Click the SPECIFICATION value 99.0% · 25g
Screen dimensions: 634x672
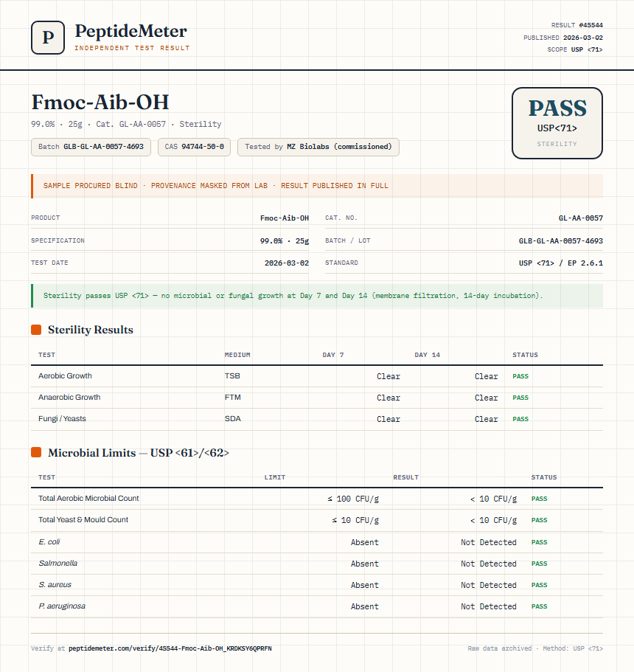[x=285, y=241]
